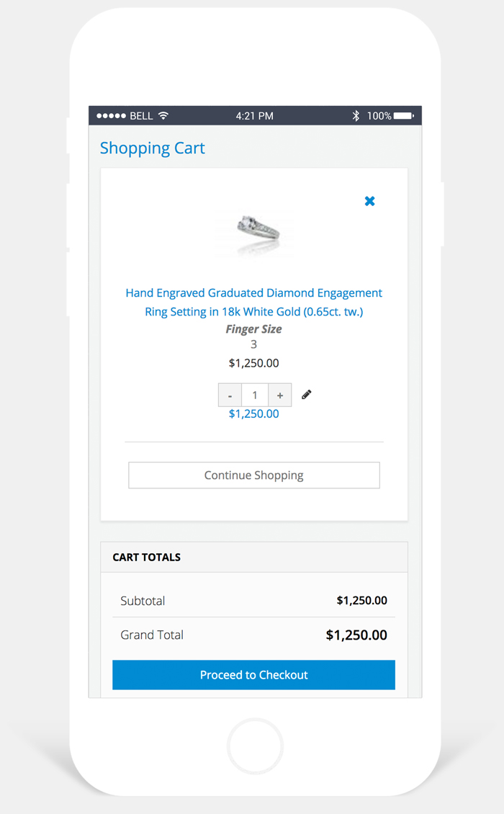The width and height of the screenshot is (504, 814).
Task: Click the pencil edit icon beside quantity
Action: click(x=307, y=395)
